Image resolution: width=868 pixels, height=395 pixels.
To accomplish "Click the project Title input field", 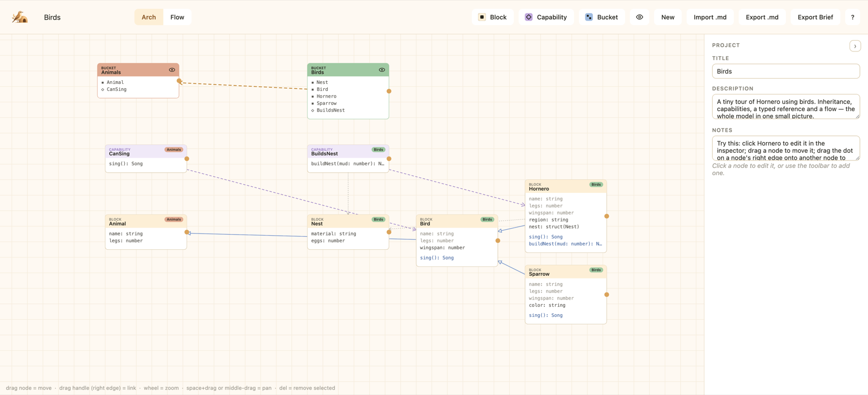I will coord(786,71).
